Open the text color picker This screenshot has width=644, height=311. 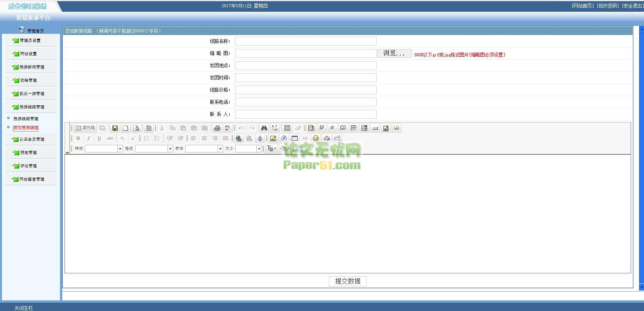pos(271,149)
